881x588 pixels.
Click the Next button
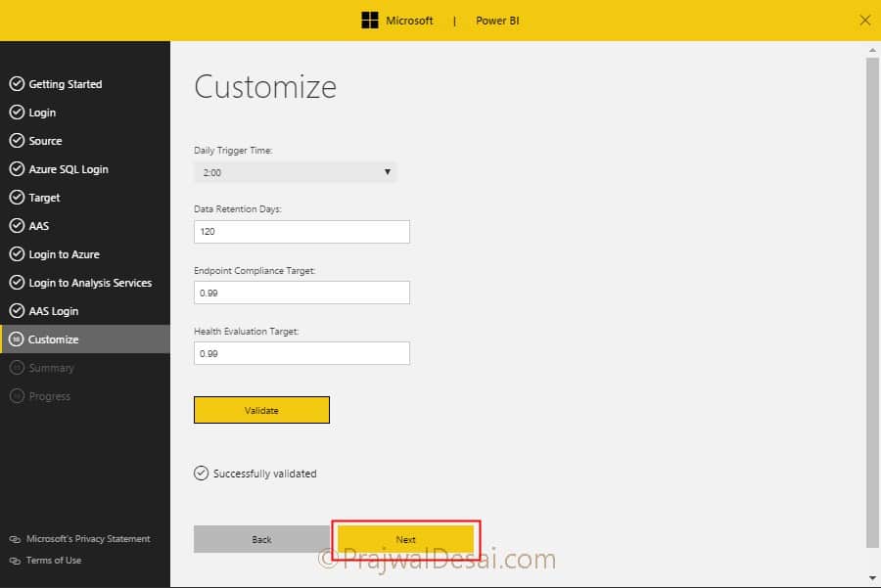click(405, 539)
